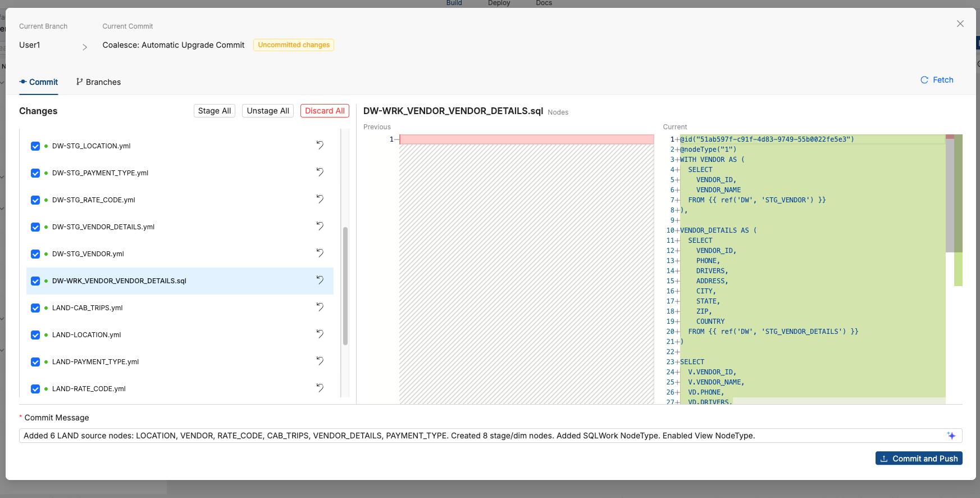This screenshot has width=980, height=498.
Task: Uncheck DW-STG_VENDOR.yml staging checkbox
Action: pos(35,254)
